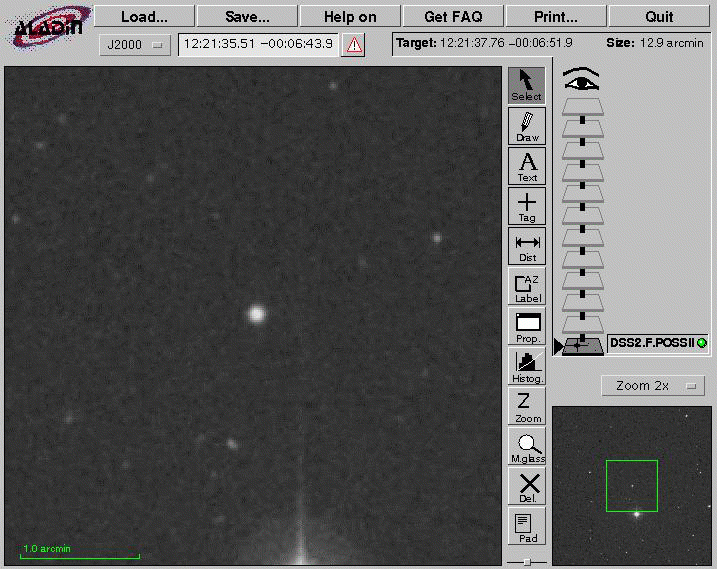Screen dimensions: 717x569
Task: Click the coordinate field 12:21:35.51 -00:06:43.9
Action: (x=258, y=44)
